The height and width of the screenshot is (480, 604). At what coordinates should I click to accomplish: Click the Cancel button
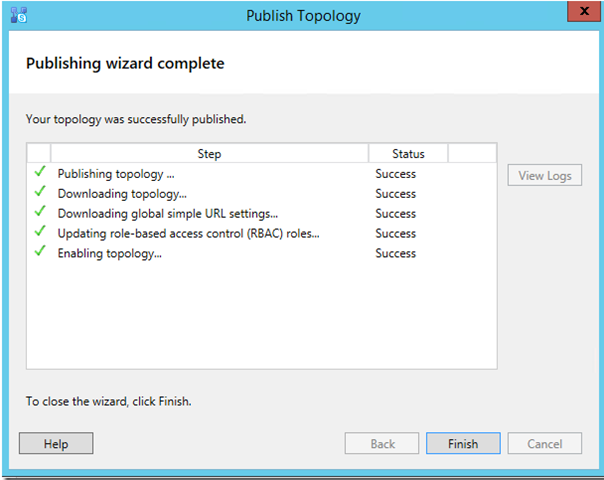point(544,443)
